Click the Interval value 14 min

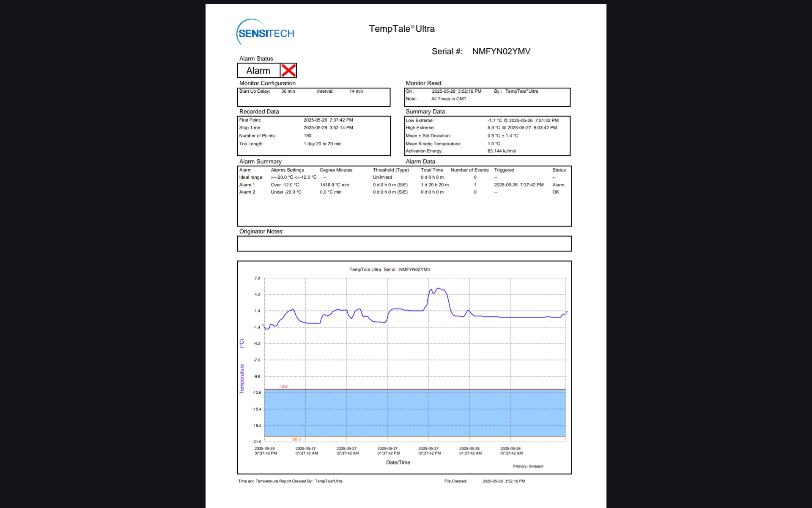coord(356,91)
